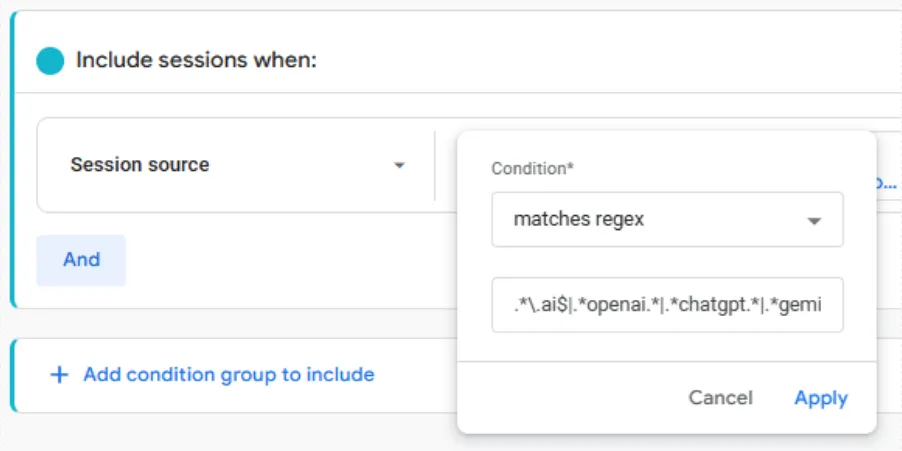902x451 pixels.
Task: Focus the regex pattern input field
Action: 667,304
